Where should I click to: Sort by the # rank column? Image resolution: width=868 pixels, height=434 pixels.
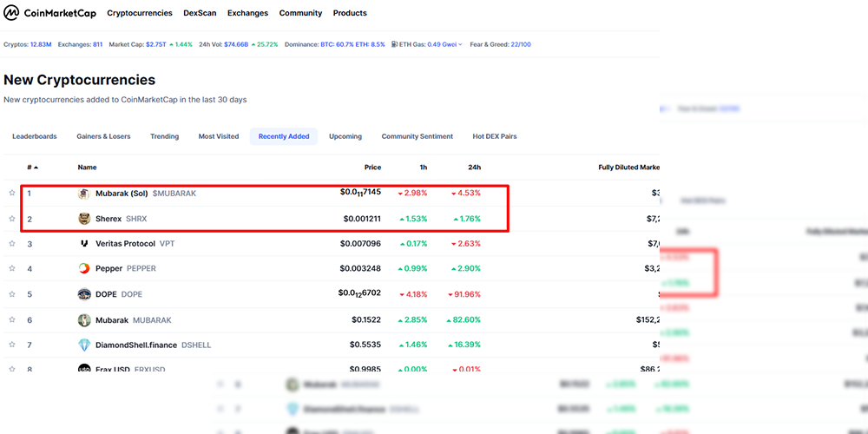tap(33, 168)
